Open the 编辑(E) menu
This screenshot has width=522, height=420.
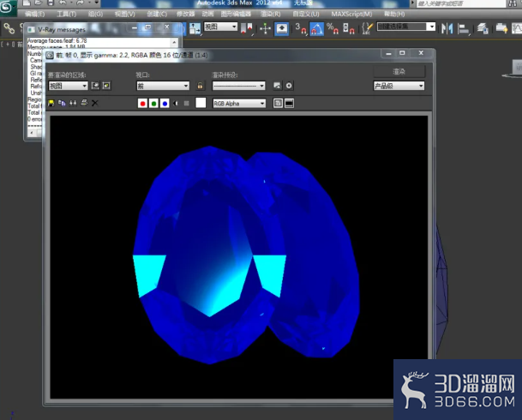click(x=34, y=14)
